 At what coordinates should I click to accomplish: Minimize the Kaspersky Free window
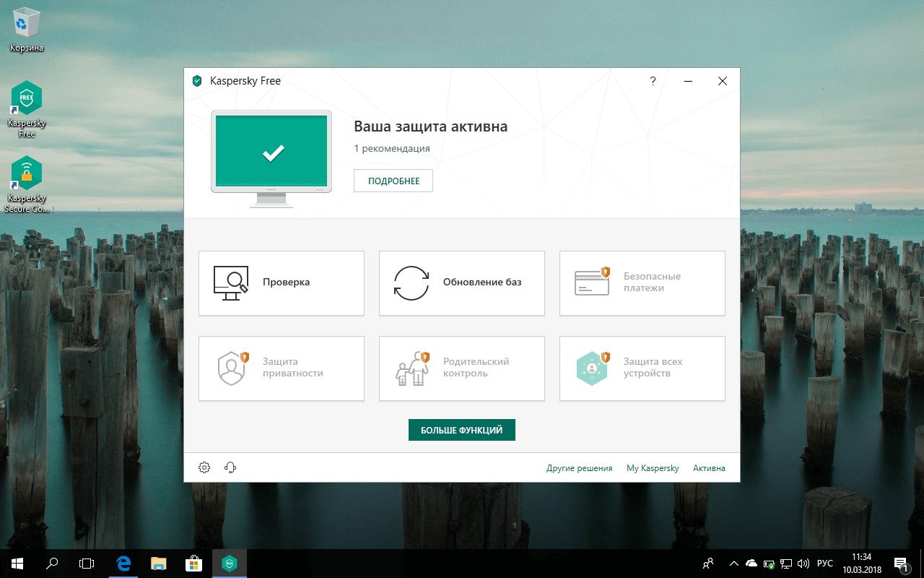point(688,81)
